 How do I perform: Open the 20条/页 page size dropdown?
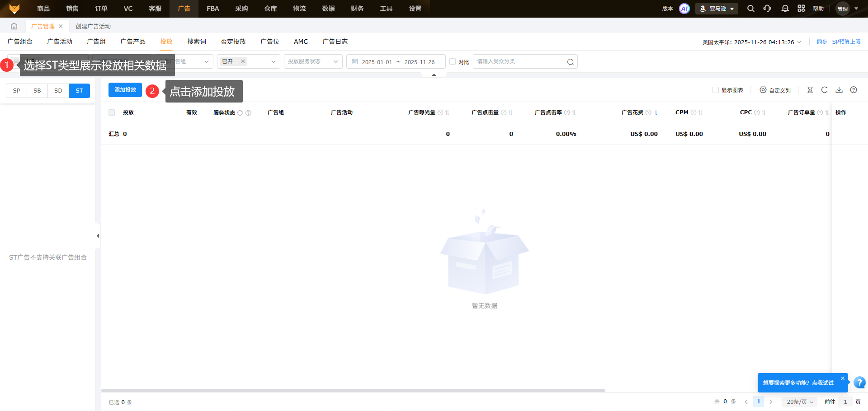click(x=800, y=402)
